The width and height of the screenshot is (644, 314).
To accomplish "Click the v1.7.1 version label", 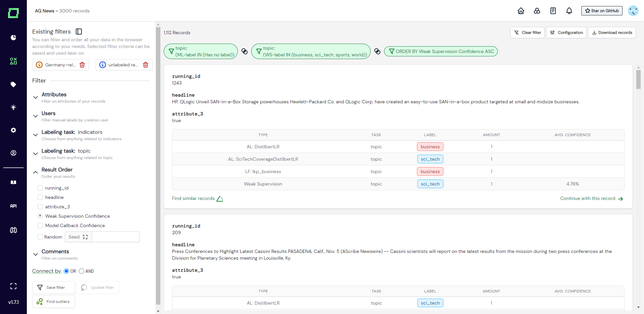I will pos(13,302).
